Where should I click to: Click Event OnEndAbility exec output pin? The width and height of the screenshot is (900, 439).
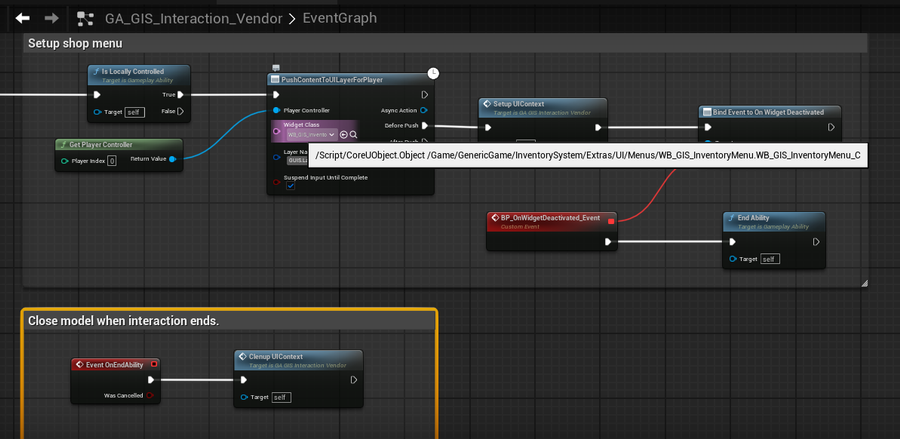pos(151,379)
